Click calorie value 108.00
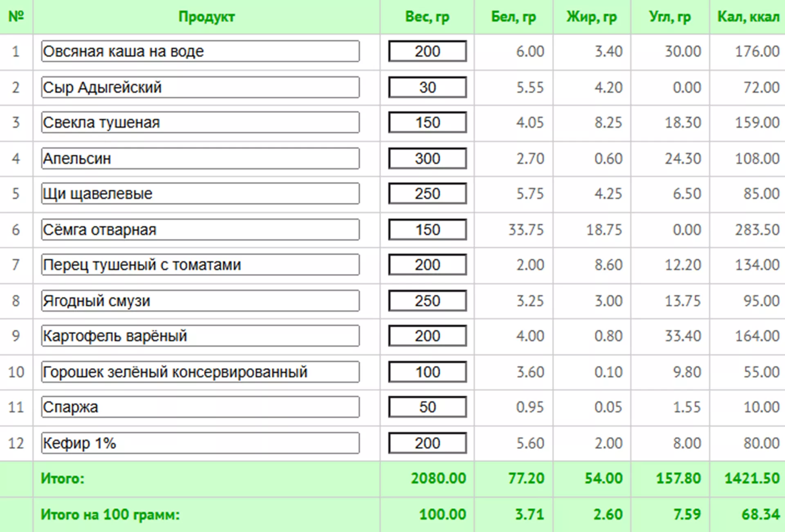 pos(757,159)
